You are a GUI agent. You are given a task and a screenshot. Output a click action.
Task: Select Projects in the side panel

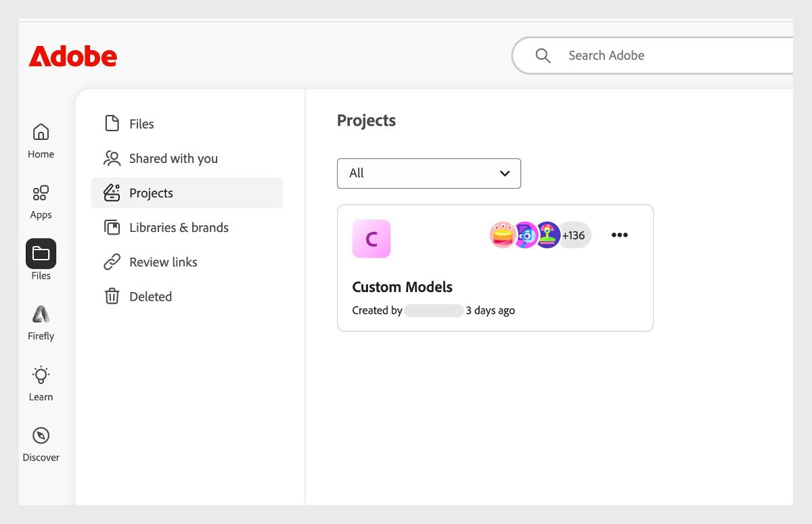click(151, 193)
